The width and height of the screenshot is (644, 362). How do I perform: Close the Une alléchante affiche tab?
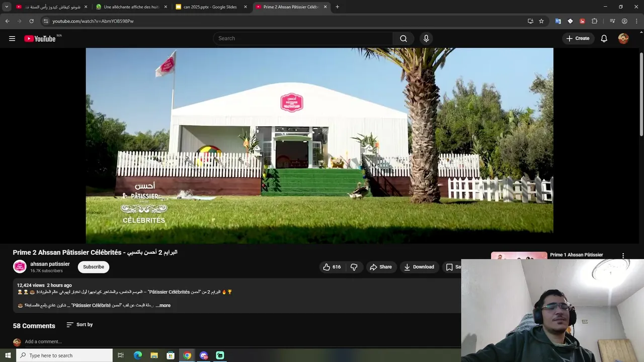point(166,7)
